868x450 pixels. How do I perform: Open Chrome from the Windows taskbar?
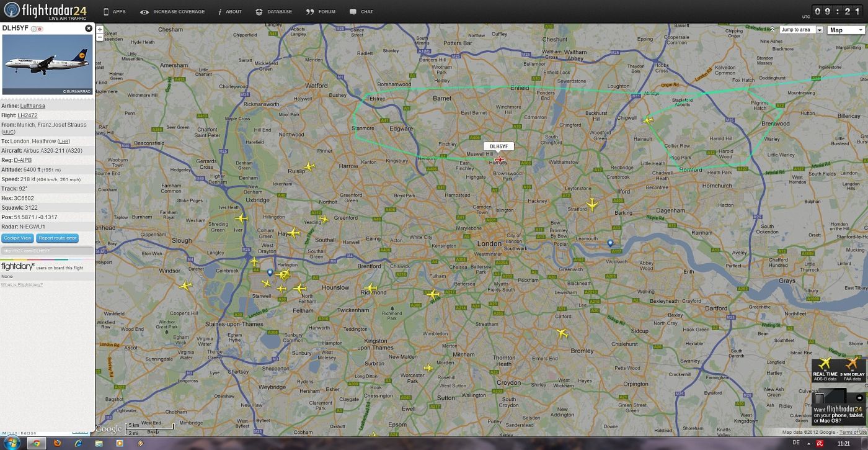click(x=36, y=443)
